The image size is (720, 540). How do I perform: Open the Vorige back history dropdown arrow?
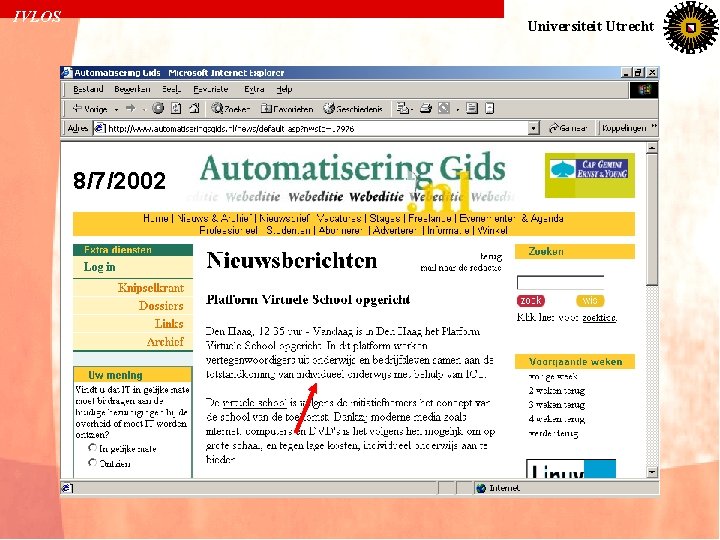click(116, 109)
